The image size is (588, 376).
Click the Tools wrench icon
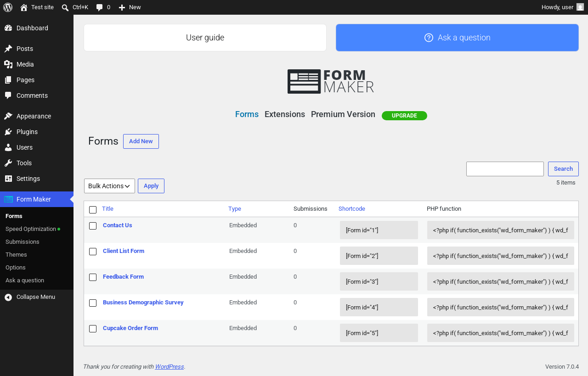pos(8,163)
